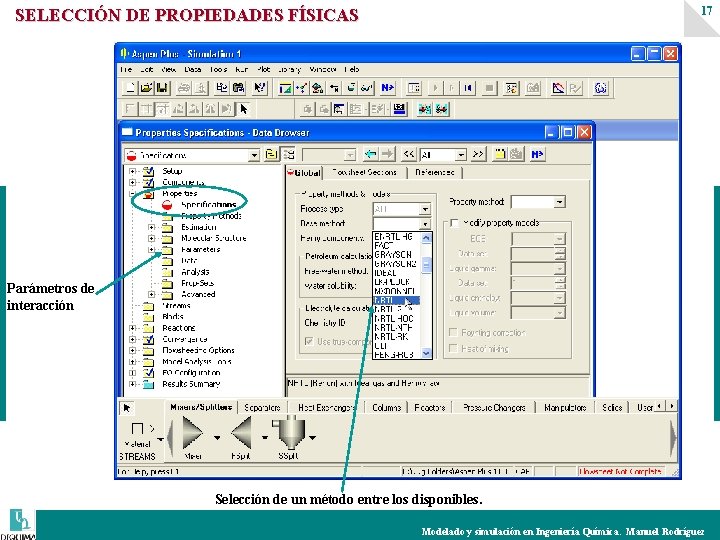Click the SSplit block icon
The image size is (720, 540).
tap(289, 433)
